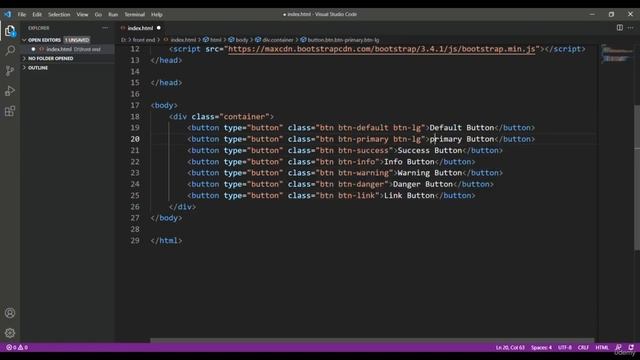Open the Selection menu
Viewport: 640px width, 360px height.
pos(59,14)
